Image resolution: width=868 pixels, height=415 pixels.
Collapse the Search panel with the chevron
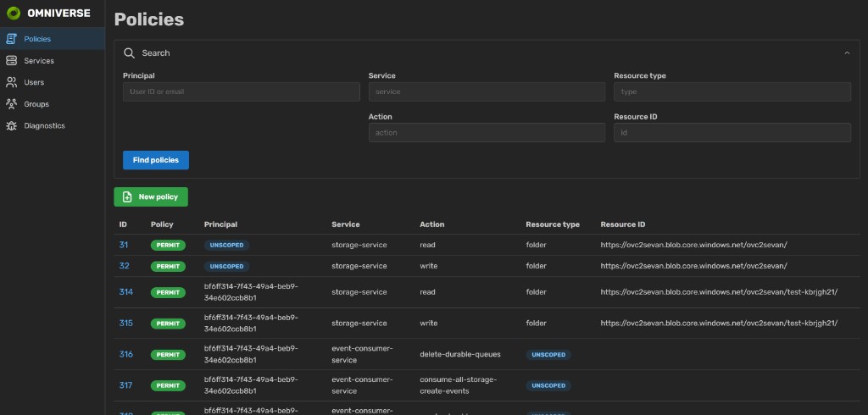tap(847, 53)
